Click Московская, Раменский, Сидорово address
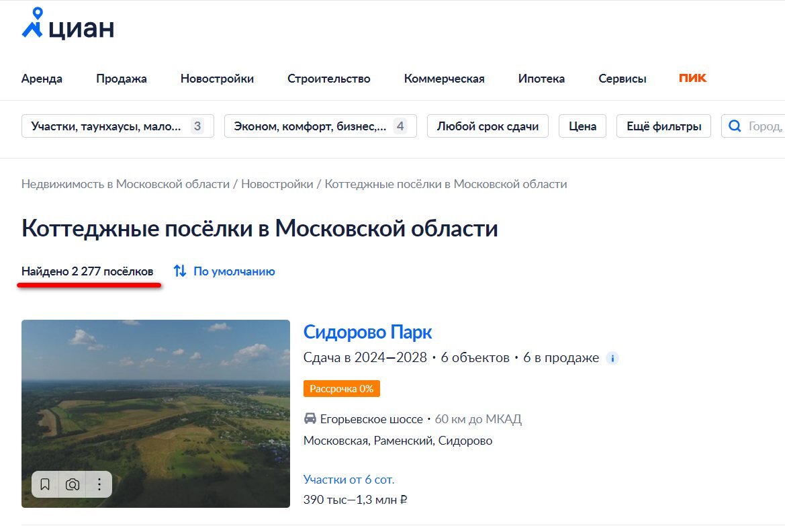Image resolution: width=785 pixels, height=532 pixels. coord(398,441)
